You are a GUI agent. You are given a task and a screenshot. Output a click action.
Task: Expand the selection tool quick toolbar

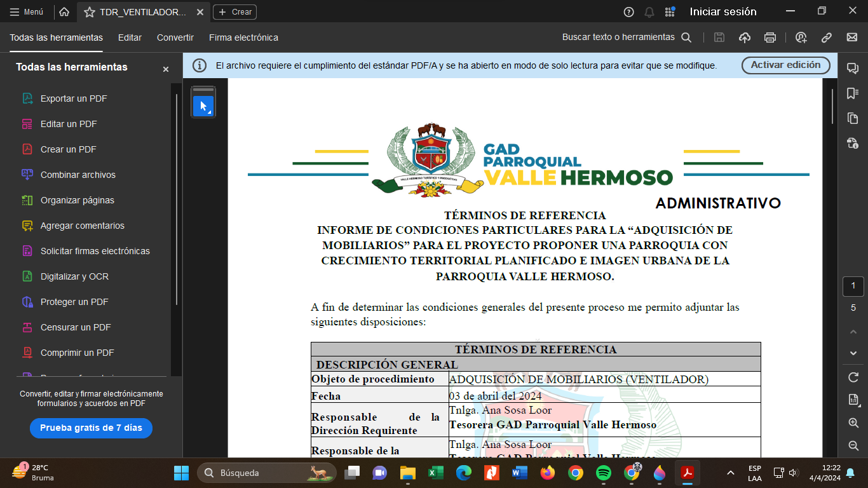coord(203,106)
